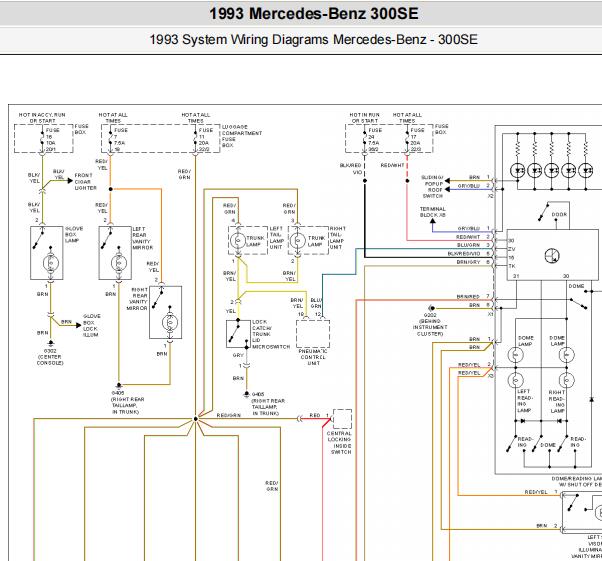Click the "BLU/GRN" wire label at pin 3

click(x=468, y=245)
